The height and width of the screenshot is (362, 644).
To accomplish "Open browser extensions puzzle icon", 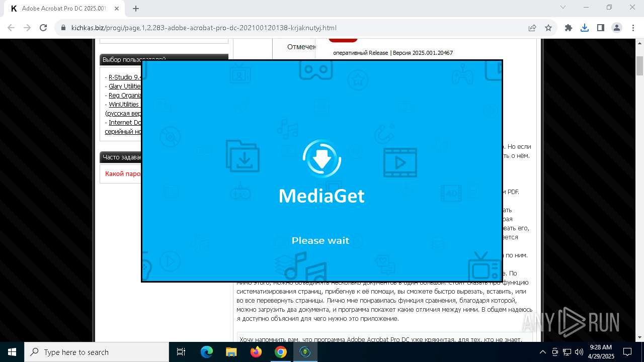I will [569, 28].
